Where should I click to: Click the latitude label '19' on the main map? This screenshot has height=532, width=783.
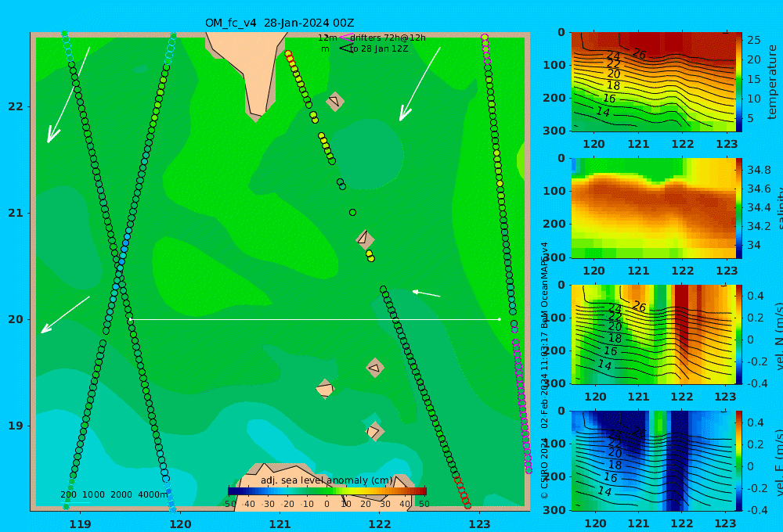pos(16,426)
